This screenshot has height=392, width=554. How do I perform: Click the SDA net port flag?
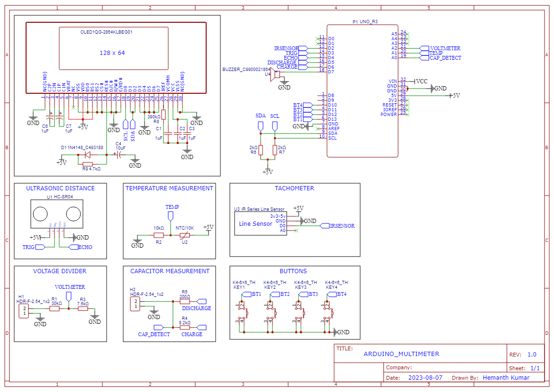[x=260, y=125]
